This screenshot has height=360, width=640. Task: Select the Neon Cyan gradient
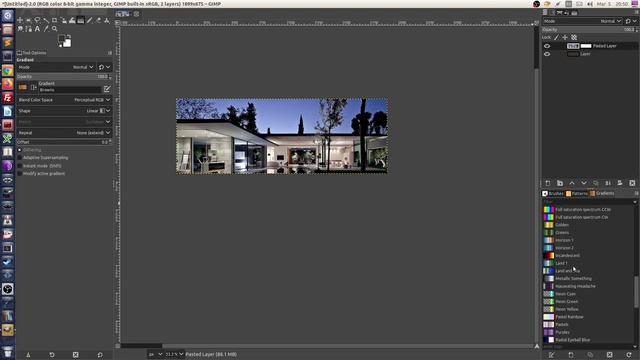coord(588,294)
